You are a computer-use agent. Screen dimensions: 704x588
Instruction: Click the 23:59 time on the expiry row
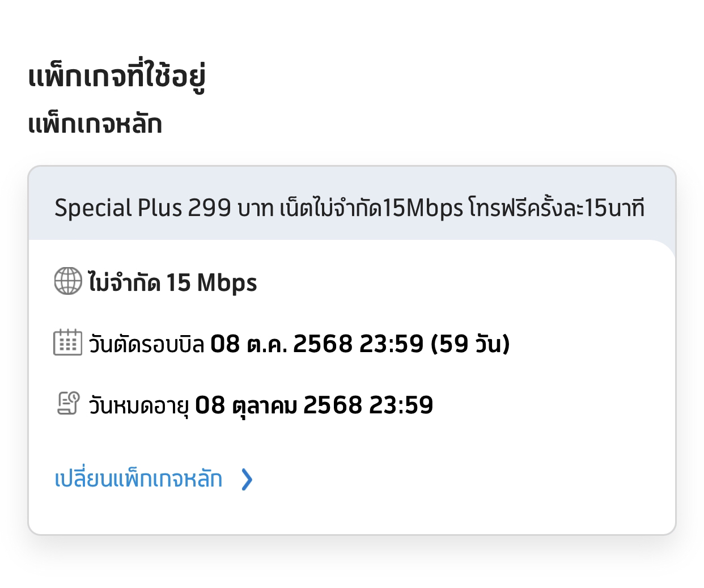tap(401, 405)
